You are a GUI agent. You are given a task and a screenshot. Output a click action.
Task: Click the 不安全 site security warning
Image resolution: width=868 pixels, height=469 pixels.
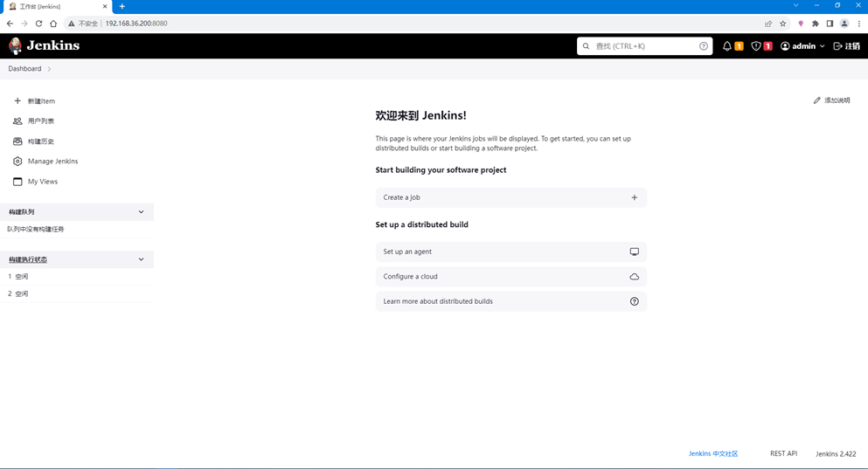pos(82,24)
